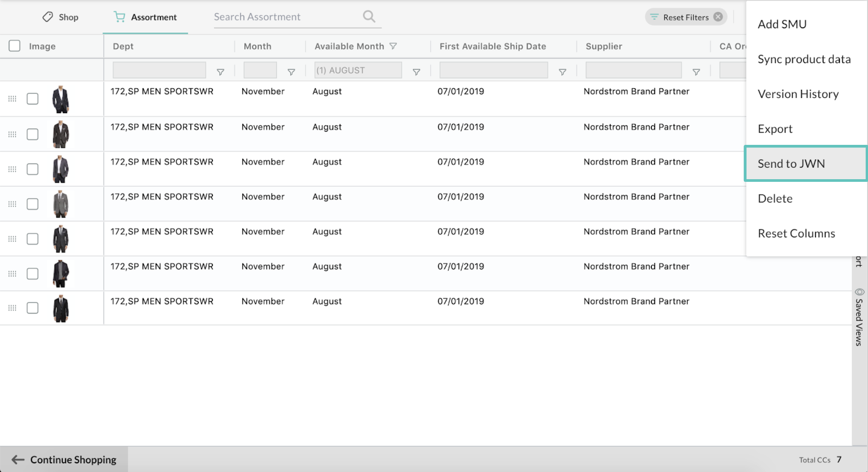Switch to the Shop tab
This screenshot has height=472, width=868.
tap(60, 17)
